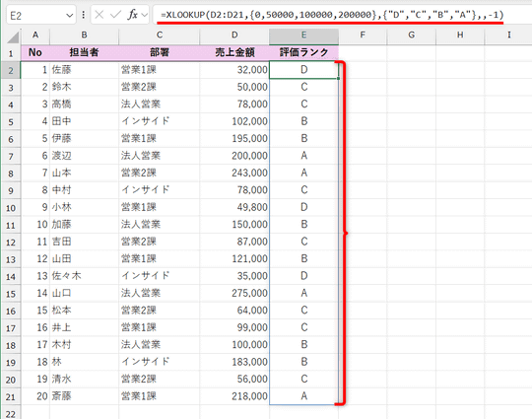
Task: Click the 売上金額 header cell
Action: click(x=234, y=52)
